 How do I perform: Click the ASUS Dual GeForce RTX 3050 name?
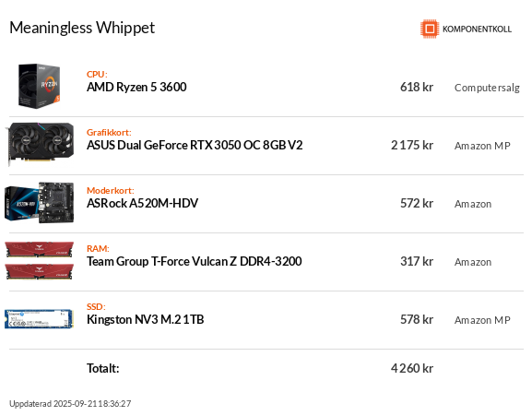pos(195,145)
